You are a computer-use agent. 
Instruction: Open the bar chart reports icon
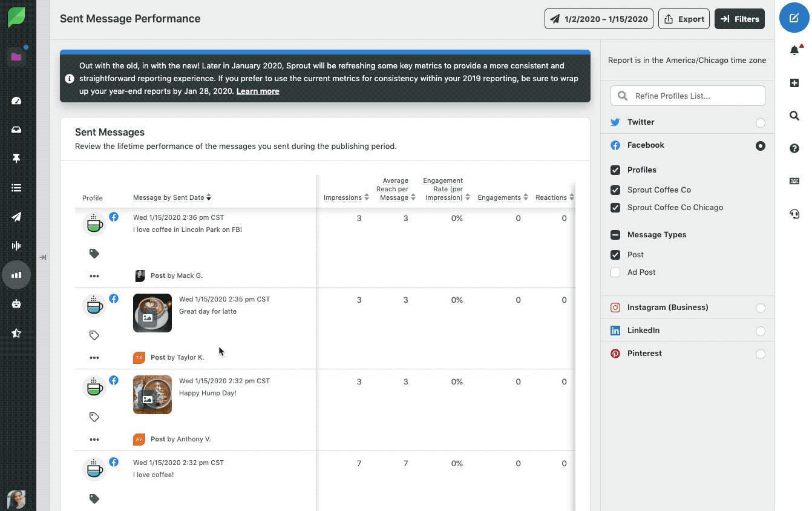coord(16,275)
